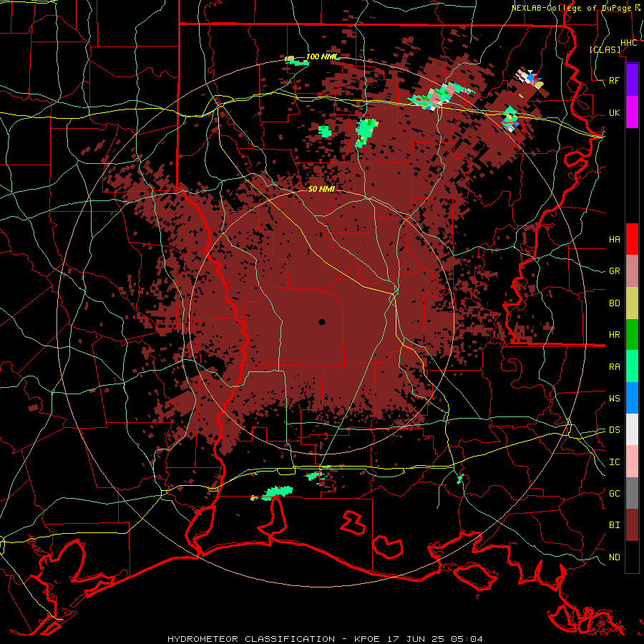Click the blue WS legend swatch

pyautogui.click(x=632, y=398)
